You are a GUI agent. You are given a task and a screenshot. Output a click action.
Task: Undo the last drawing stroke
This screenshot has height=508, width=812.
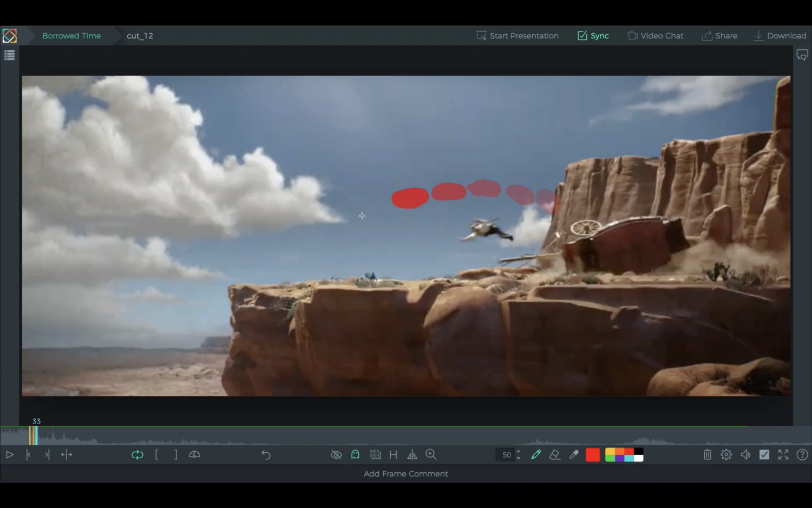click(266, 454)
